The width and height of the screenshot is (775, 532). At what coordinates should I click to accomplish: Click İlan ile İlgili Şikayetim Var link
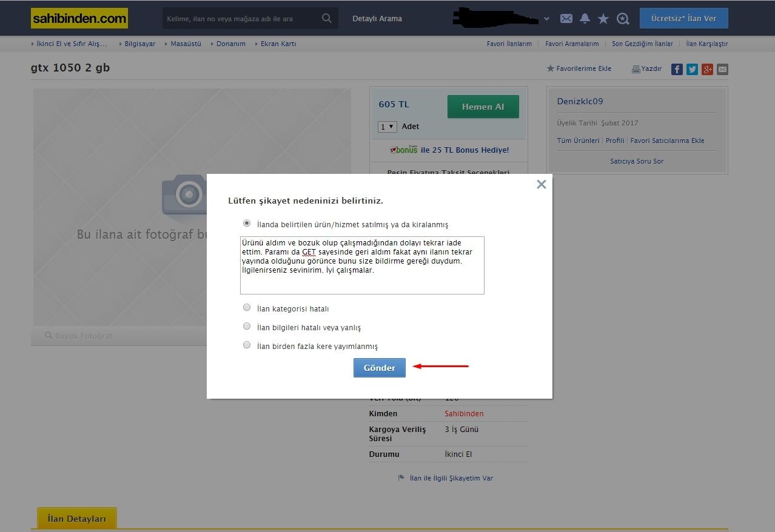446,478
